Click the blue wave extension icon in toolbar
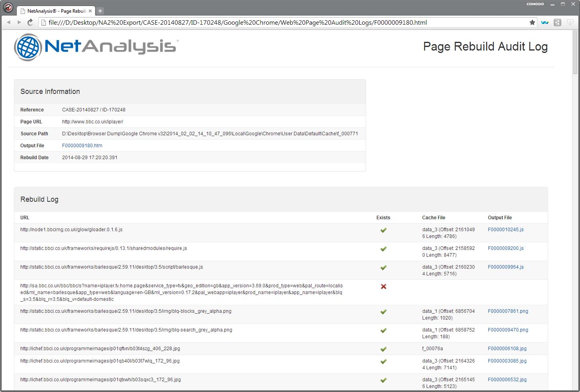Image resolution: width=580 pixels, height=392 pixels. coord(545,23)
